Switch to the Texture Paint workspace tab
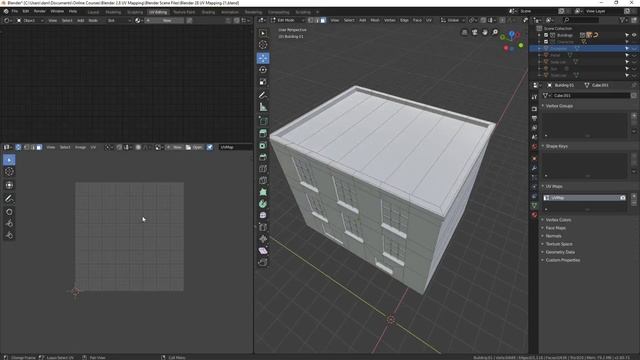Screen dimensions: 640x360 pos(184,12)
